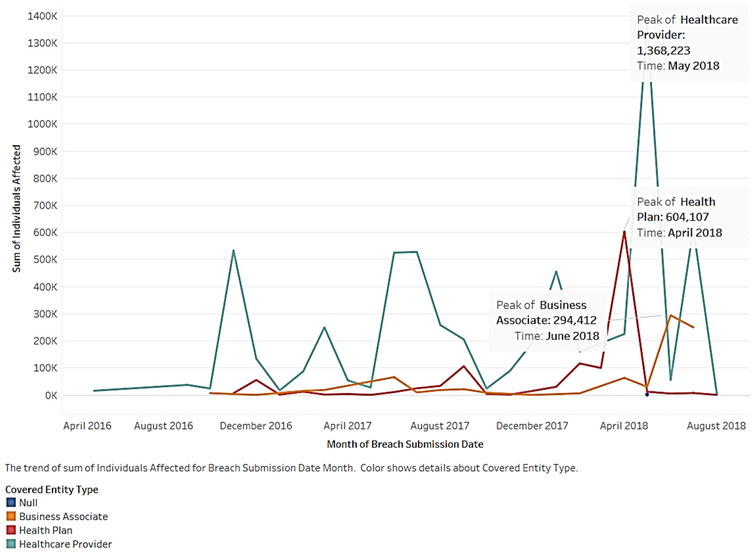The height and width of the screenshot is (555, 756).
Task: Select the Health Plan legend label
Action: click(x=46, y=530)
